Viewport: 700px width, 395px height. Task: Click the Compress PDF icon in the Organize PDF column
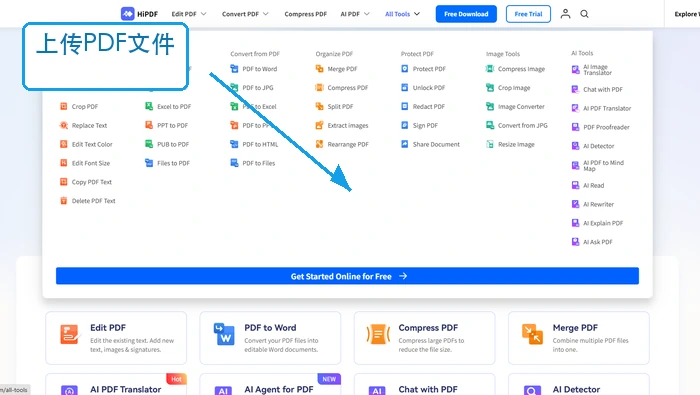[x=319, y=87]
